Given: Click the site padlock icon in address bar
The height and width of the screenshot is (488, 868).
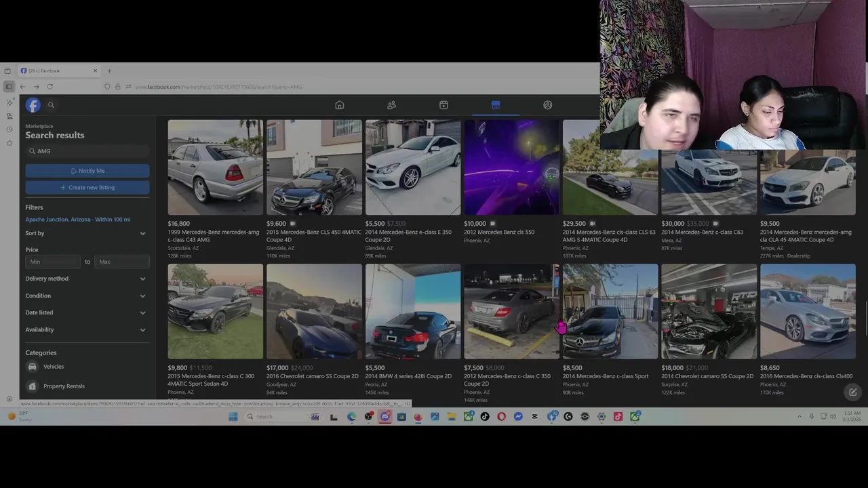Looking at the screenshot, I should coord(117,87).
